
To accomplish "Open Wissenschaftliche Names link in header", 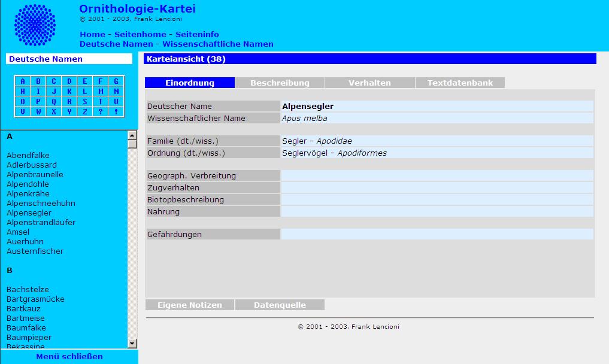I will (x=218, y=44).
